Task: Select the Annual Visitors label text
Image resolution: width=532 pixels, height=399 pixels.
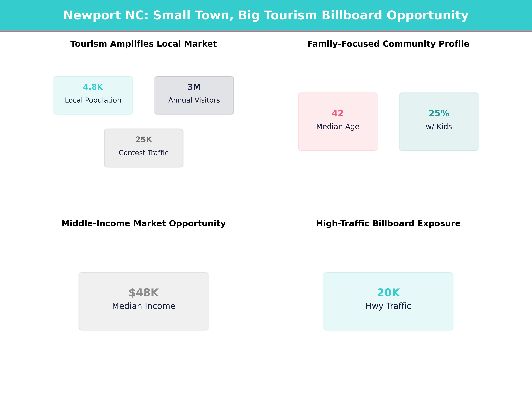Action: [194, 100]
